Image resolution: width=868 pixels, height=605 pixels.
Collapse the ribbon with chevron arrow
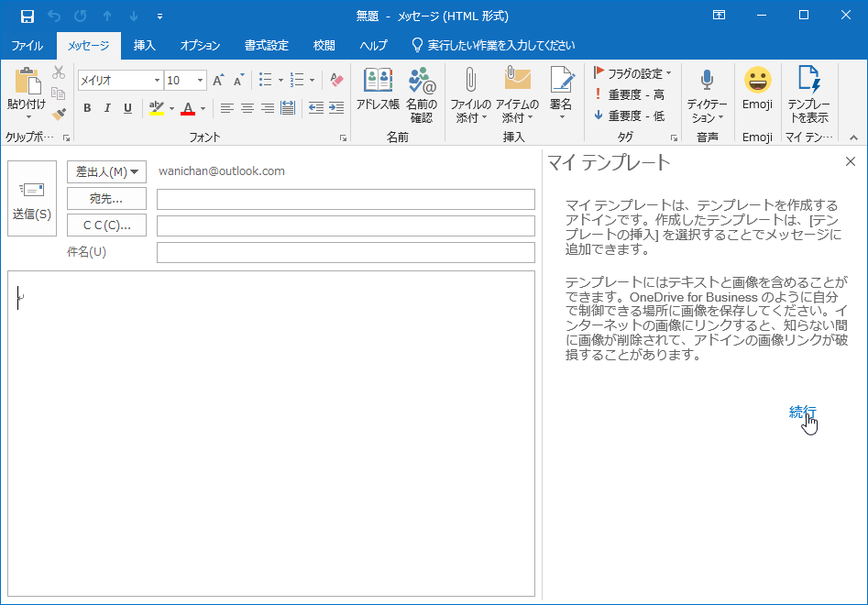[x=853, y=137]
